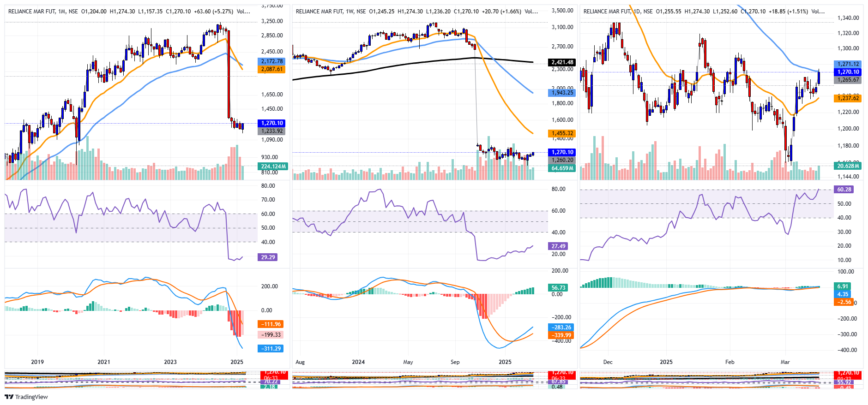Click the purple 29.29 RSI label on monthly chart
868x405 pixels.
(268, 257)
